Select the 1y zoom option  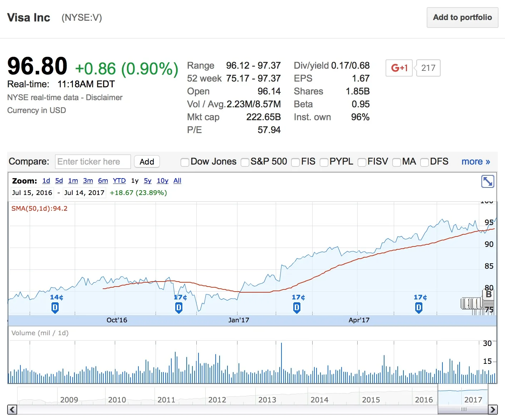click(135, 181)
